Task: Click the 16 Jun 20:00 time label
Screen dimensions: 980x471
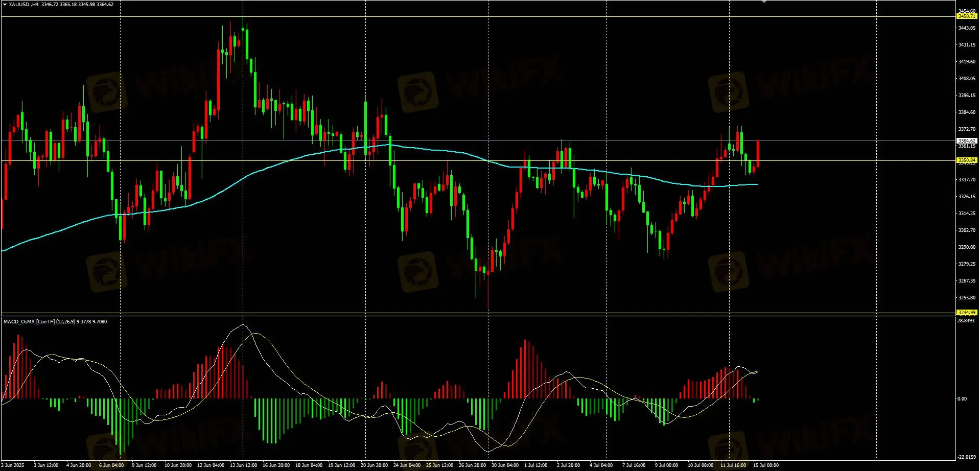Action: [x=276, y=465]
